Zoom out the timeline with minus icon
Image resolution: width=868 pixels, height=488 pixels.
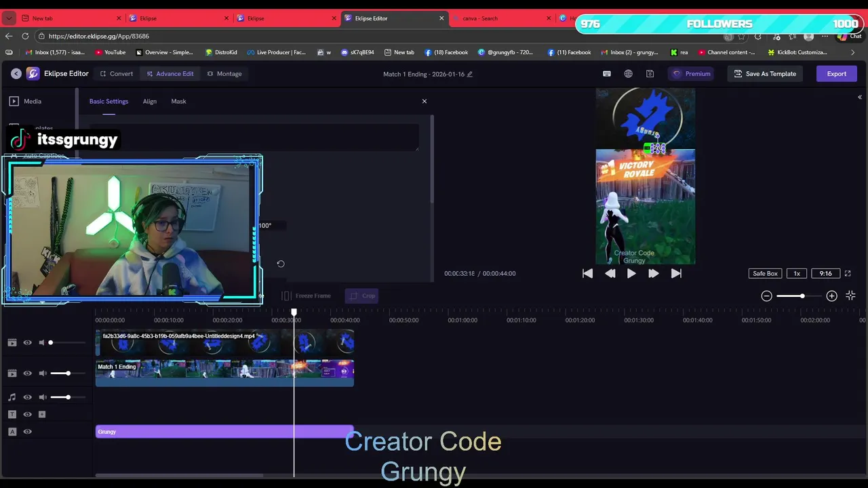[766, 296]
